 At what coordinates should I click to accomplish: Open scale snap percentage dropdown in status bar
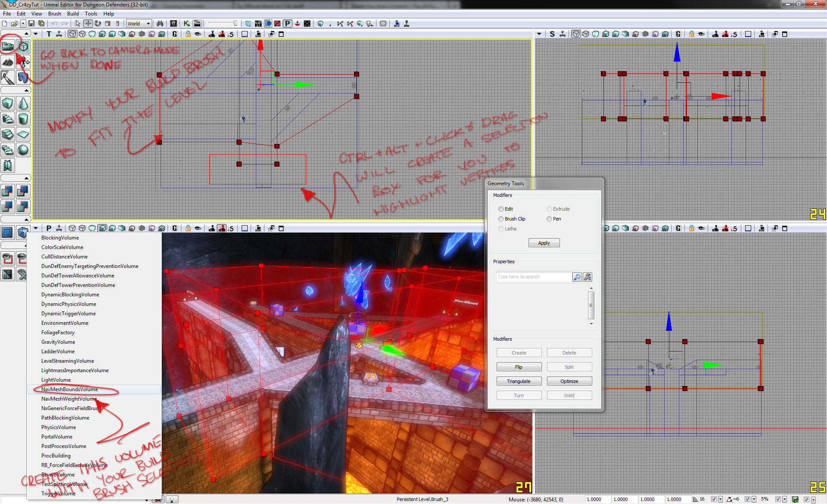[x=784, y=499]
